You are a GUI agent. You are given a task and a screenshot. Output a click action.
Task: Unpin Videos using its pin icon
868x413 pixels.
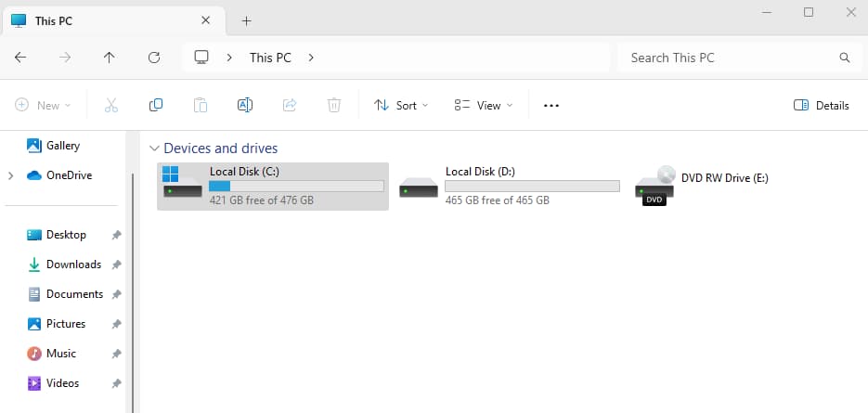[116, 383]
